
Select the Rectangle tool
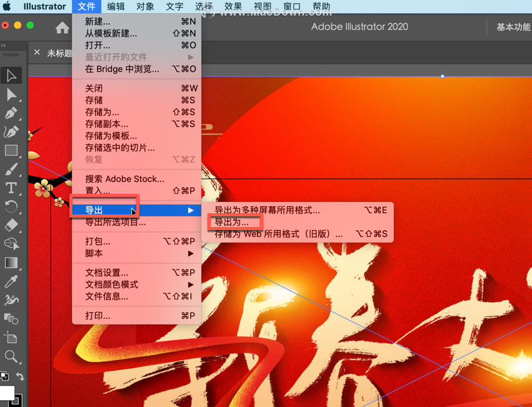pos(11,151)
